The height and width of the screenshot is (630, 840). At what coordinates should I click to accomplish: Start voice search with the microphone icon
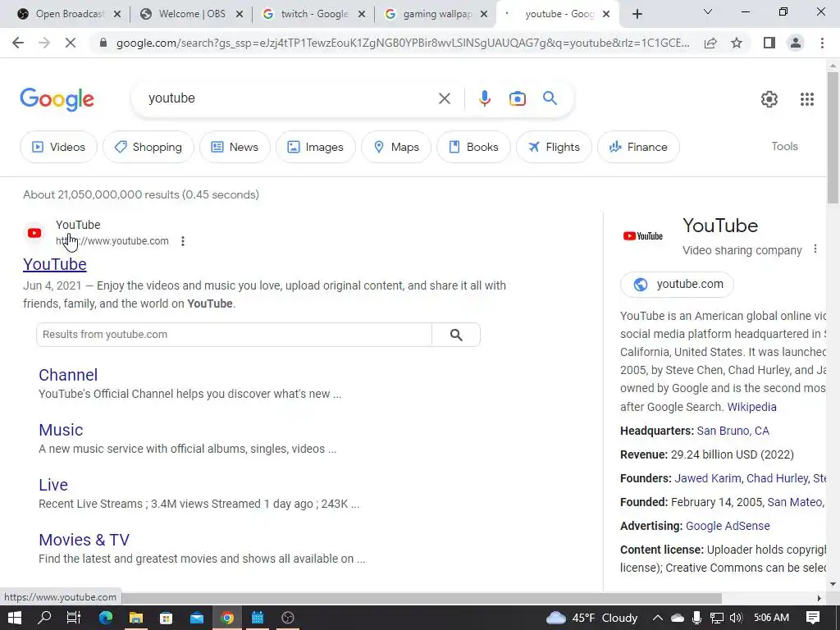pyautogui.click(x=484, y=98)
